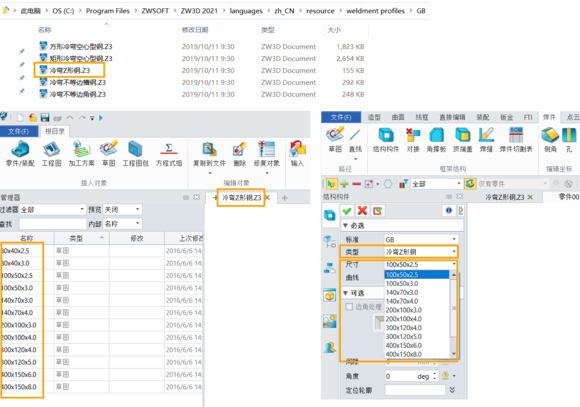This screenshot has height=407, width=580.
Task: Open the 内部 名称 dropdown
Action: (122, 224)
